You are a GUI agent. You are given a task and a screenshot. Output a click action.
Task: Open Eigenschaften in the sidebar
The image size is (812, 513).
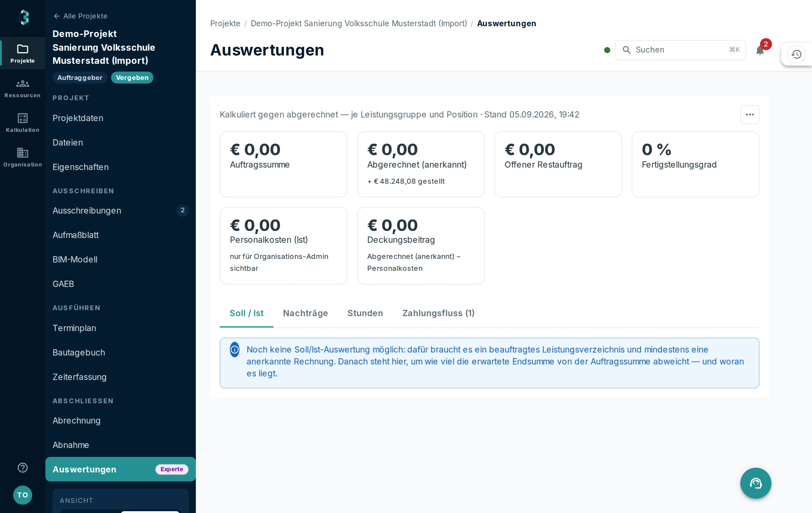(x=120, y=167)
